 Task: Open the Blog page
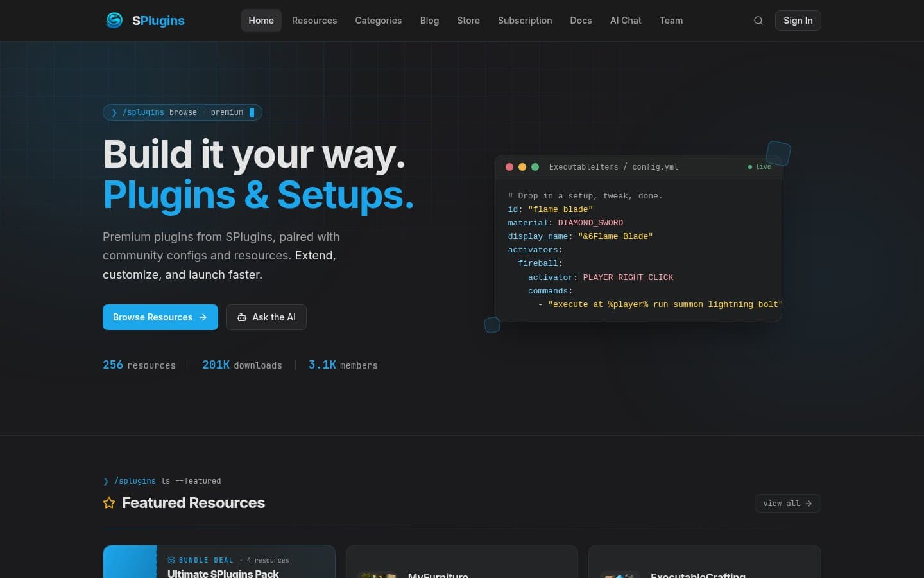point(429,21)
